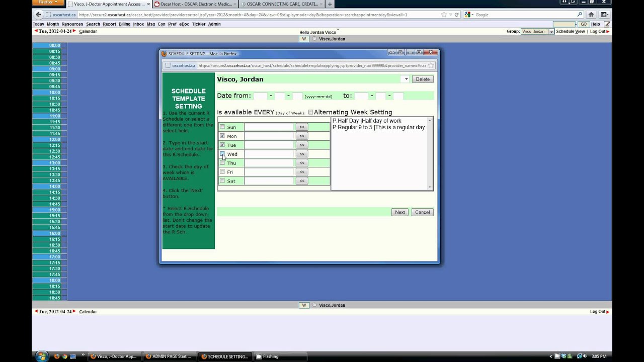Click the Date from year field
The image size is (644, 362).
click(x=260, y=96)
